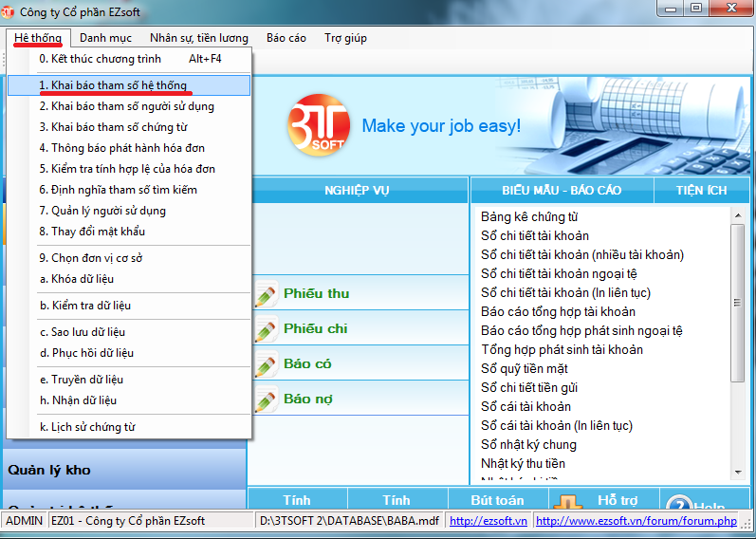Switch to the TIỆN ÍCH tab
The image size is (756, 539).
click(701, 190)
